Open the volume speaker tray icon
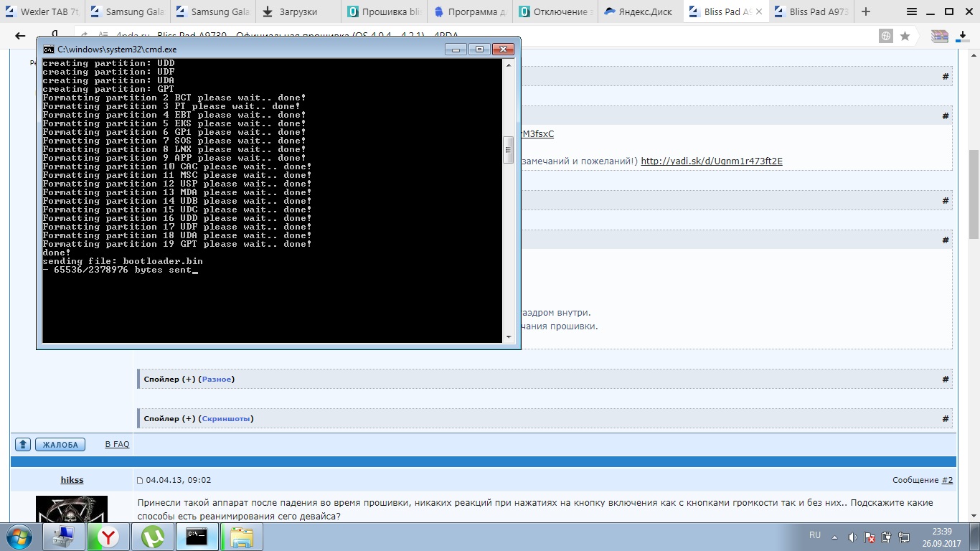This screenshot has height=551, width=980. (x=852, y=537)
